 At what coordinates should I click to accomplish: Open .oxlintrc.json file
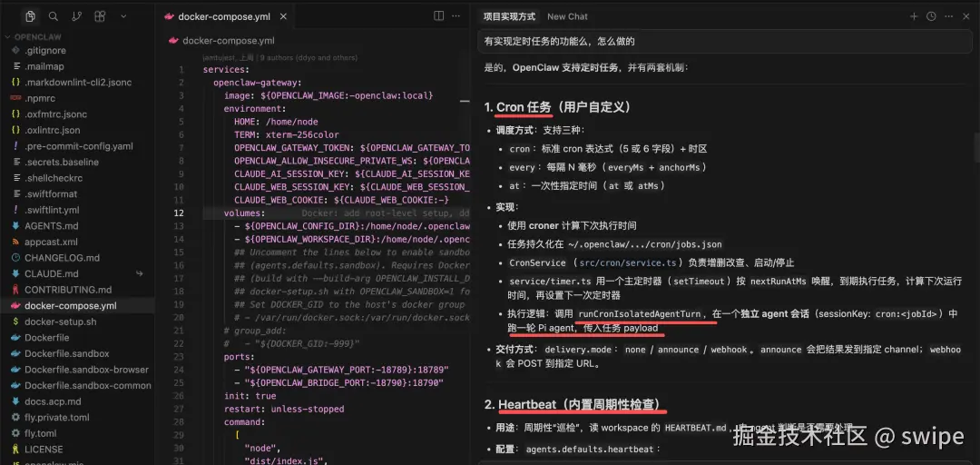53,130
